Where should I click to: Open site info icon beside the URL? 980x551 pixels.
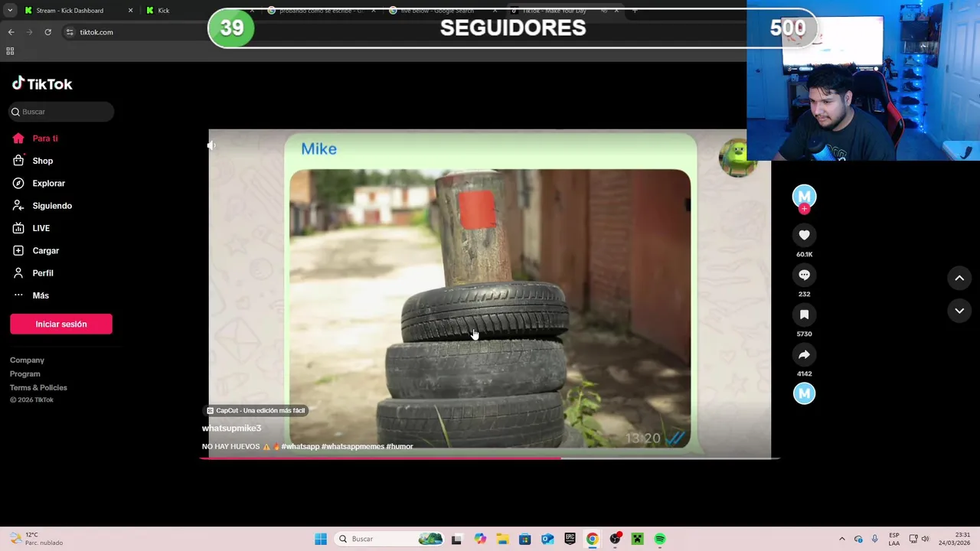[70, 32]
